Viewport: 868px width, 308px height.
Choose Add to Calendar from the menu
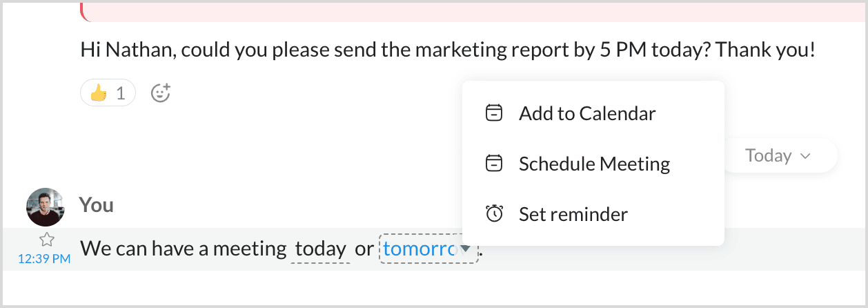coord(586,113)
